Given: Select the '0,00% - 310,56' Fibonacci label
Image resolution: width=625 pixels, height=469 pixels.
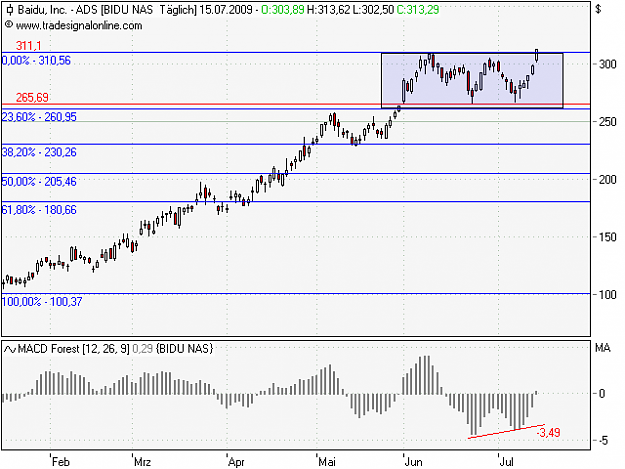Looking at the screenshot, I should (36, 61).
